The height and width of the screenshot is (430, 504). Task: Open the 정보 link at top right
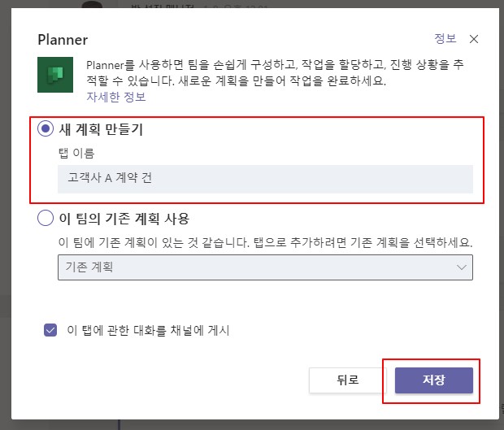(x=445, y=38)
